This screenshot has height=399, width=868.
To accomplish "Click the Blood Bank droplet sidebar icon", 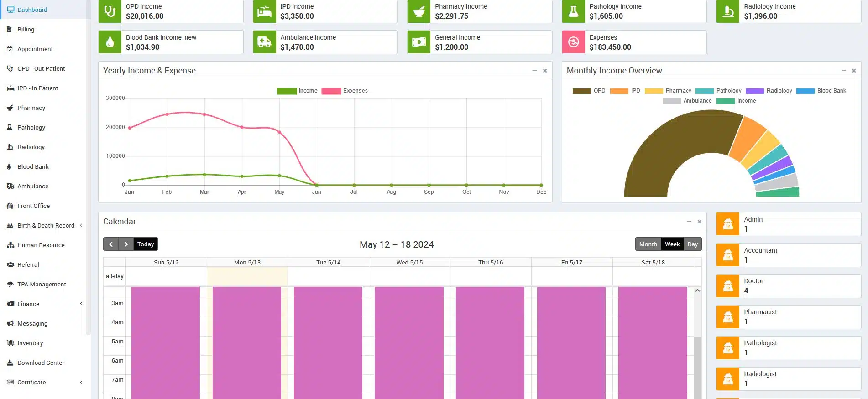I will click(9, 166).
